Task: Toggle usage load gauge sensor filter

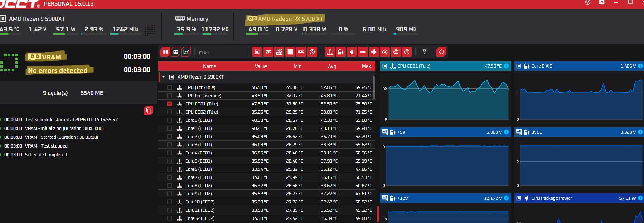Action: (396, 52)
